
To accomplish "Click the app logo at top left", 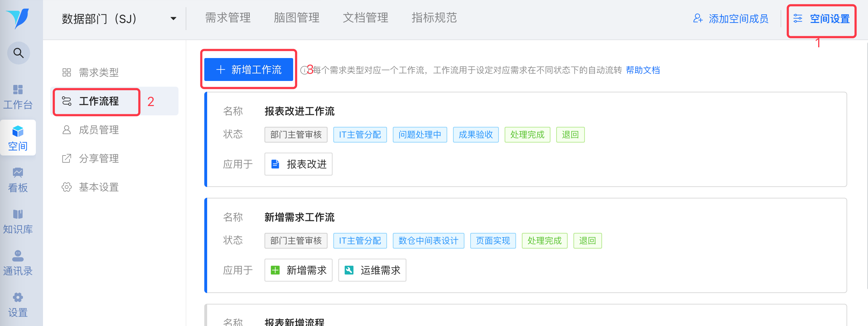I will [x=18, y=19].
